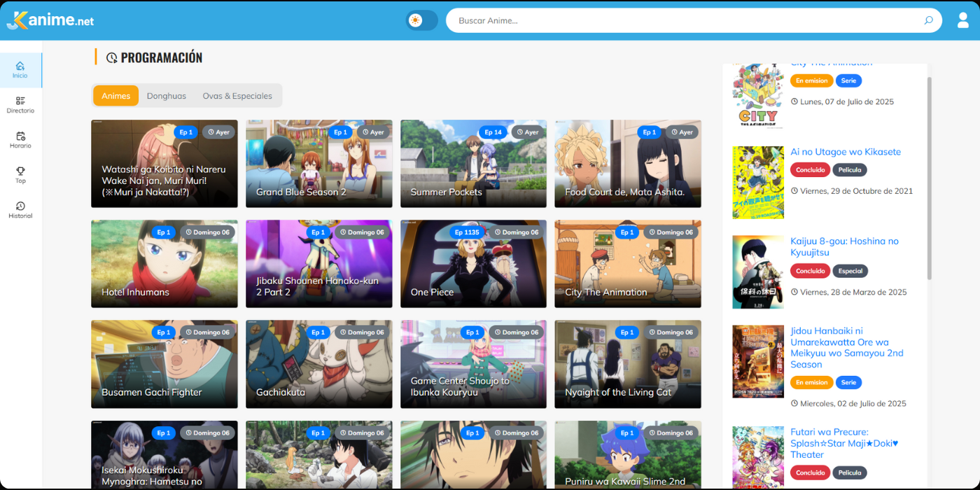980x490 pixels.
Task: Open Isekai Mokushiroku Mynoghra card
Action: tap(164, 455)
